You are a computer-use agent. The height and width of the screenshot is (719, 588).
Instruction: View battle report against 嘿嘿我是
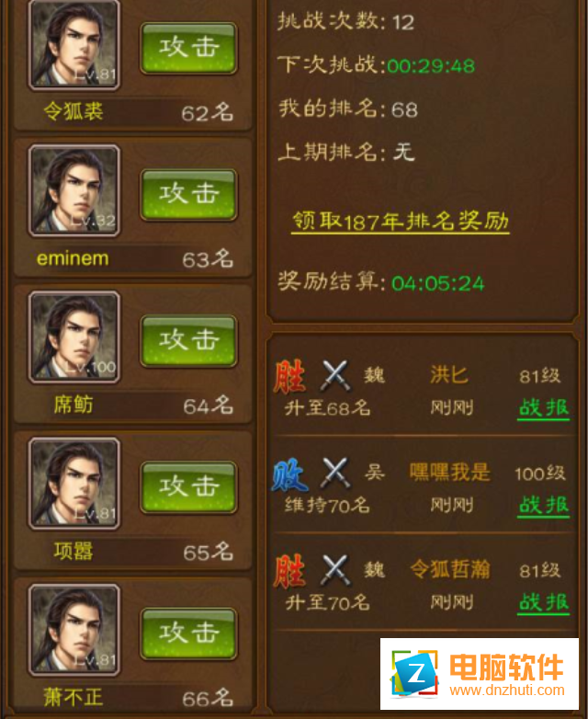tap(544, 506)
